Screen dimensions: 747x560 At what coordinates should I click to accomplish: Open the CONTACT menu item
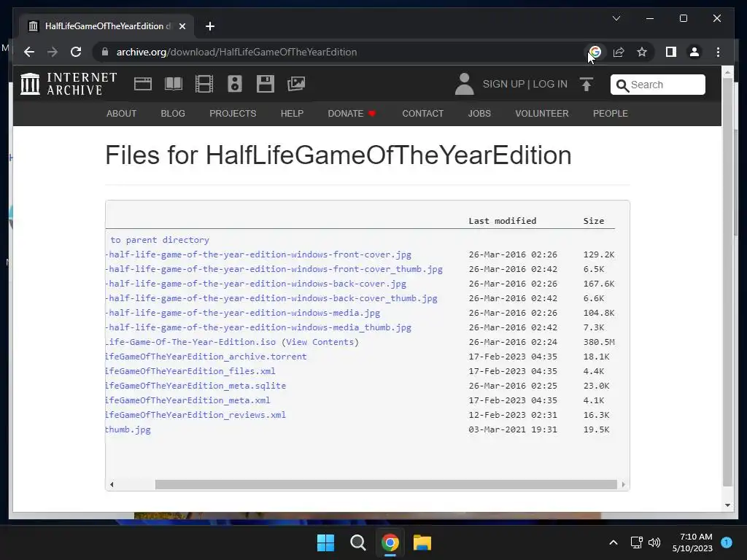click(x=423, y=113)
